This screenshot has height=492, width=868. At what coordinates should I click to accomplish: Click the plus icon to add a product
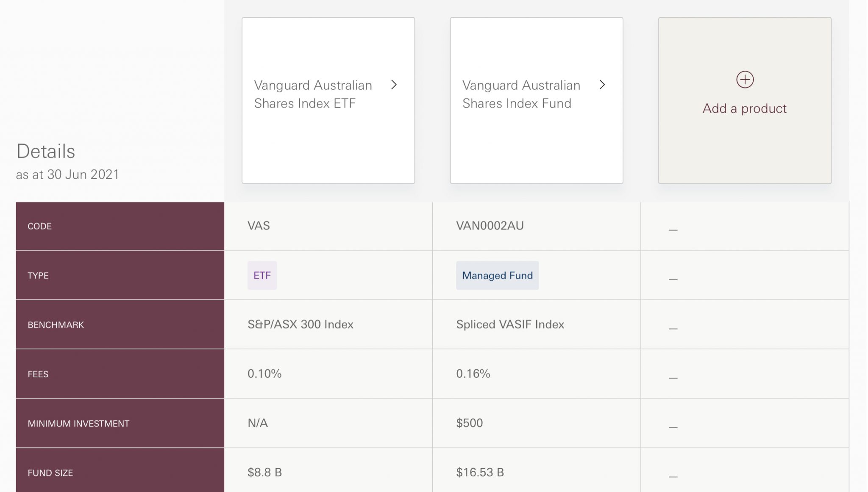[x=745, y=79]
